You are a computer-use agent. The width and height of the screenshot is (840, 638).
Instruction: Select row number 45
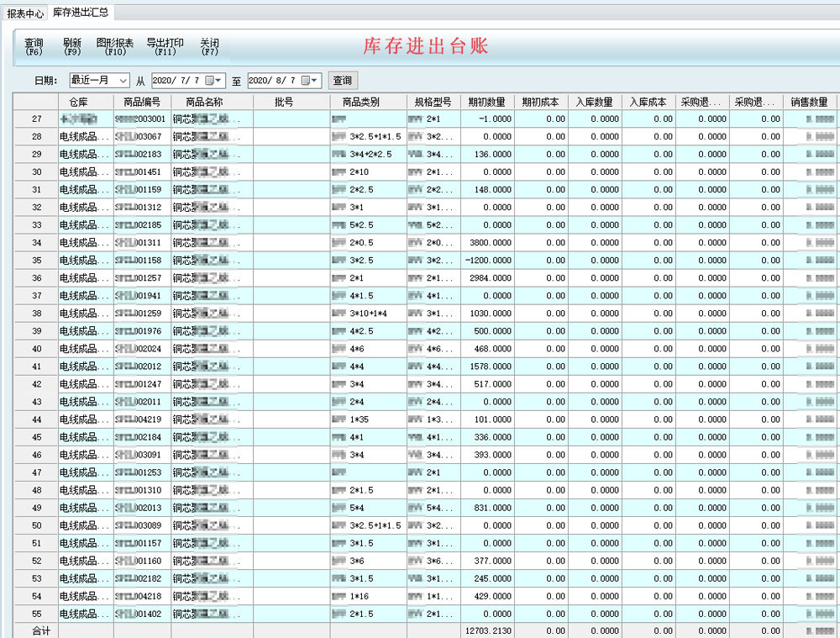(36, 437)
